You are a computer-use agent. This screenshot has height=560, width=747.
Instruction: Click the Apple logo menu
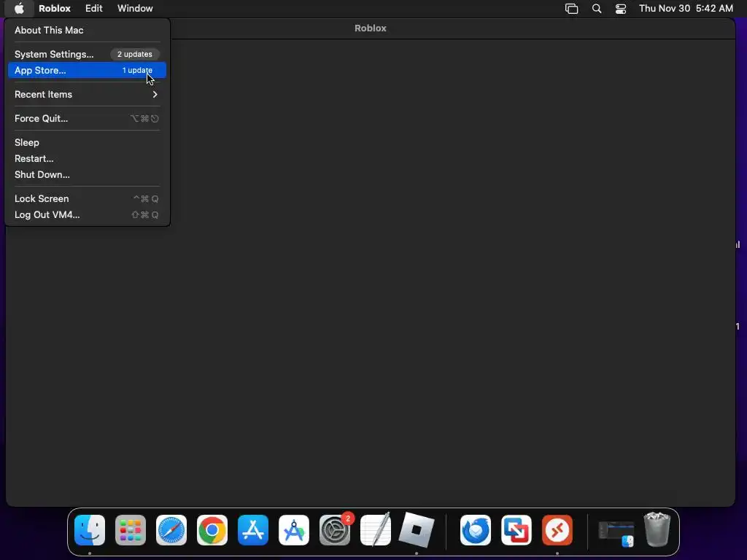tap(19, 8)
